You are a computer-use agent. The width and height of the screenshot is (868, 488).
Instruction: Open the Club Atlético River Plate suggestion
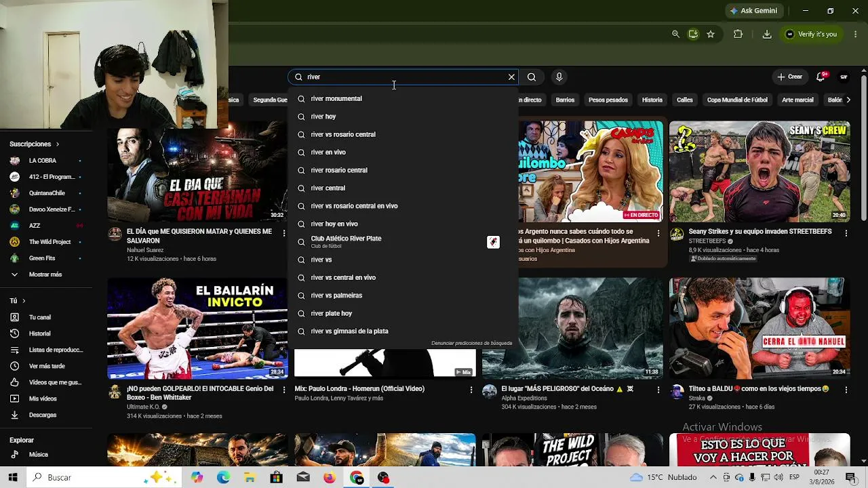pos(403,242)
